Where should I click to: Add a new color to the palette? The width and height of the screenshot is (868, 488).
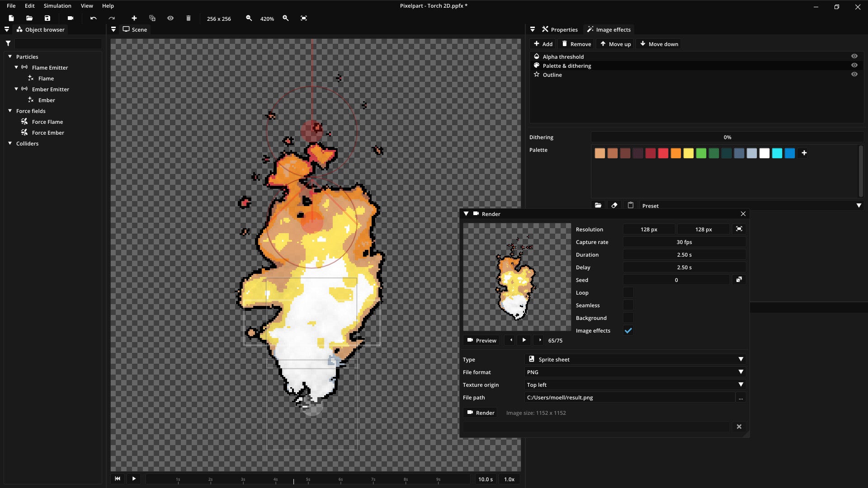[x=804, y=153]
